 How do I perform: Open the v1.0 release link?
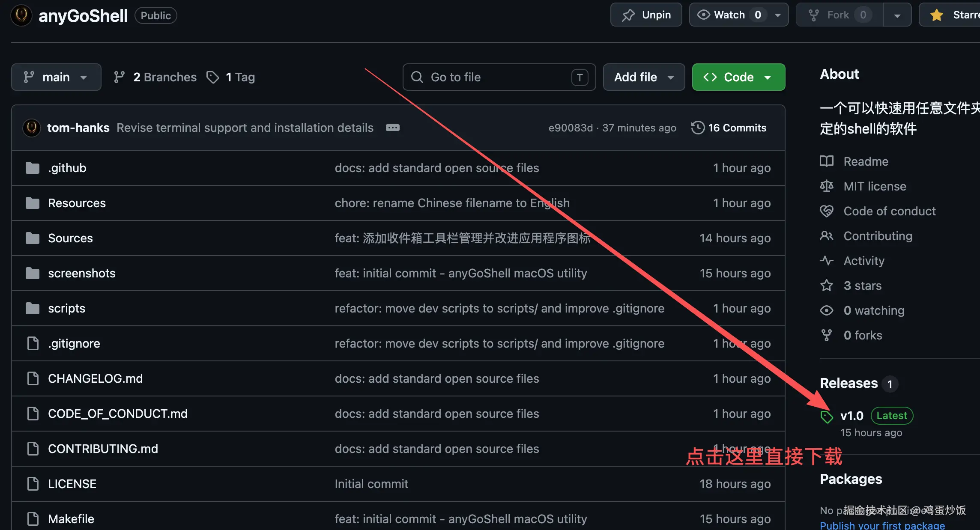[x=852, y=416]
